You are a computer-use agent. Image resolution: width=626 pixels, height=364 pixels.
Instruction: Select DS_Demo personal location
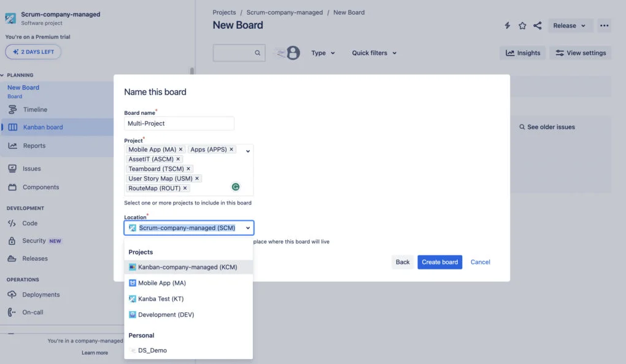pos(188,350)
